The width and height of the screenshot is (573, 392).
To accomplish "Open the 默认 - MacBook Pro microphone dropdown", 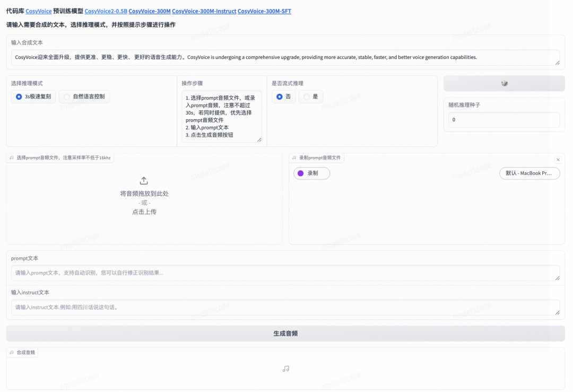I will point(529,173).
